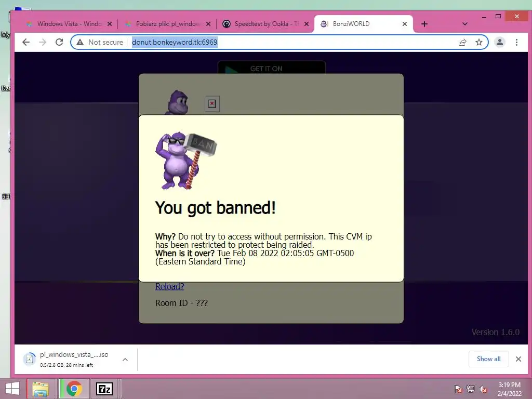Click the Chrome taskbar icon

74,389
